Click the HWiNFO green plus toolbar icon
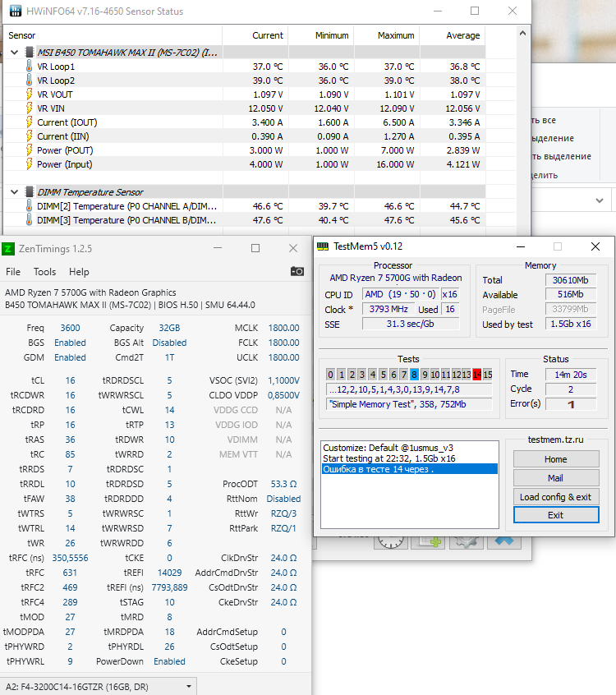616x695 pixels. point(429,541)
